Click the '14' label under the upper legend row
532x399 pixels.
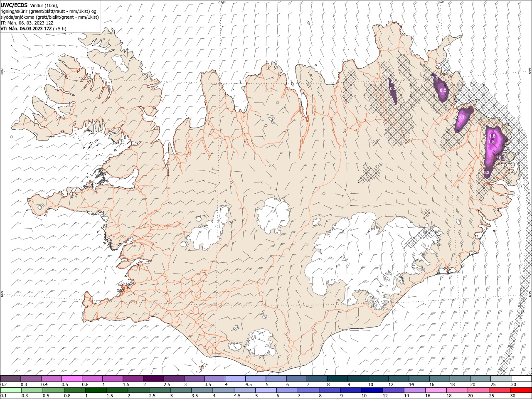click(x=411, y=384)
